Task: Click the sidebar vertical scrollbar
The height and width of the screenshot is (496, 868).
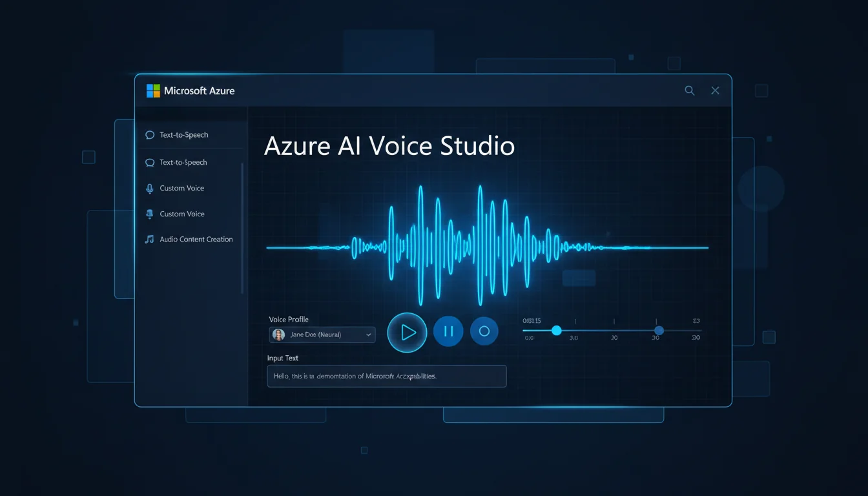Action: [242, 228]
